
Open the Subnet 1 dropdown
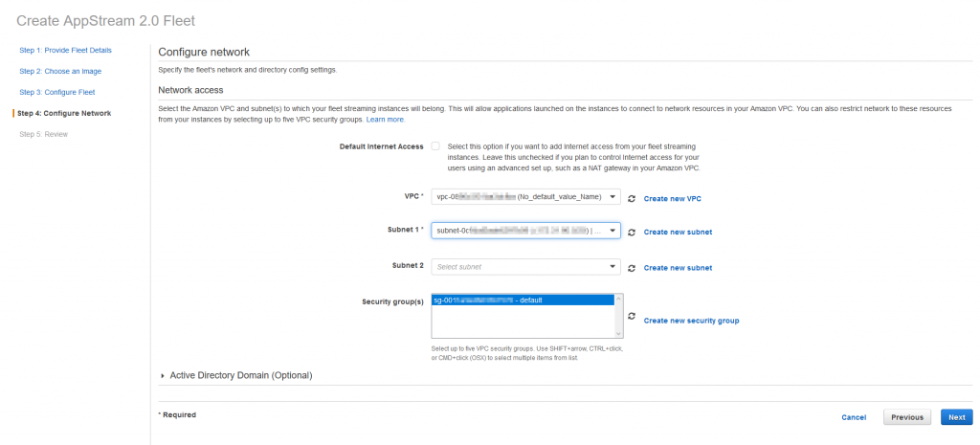525,232
